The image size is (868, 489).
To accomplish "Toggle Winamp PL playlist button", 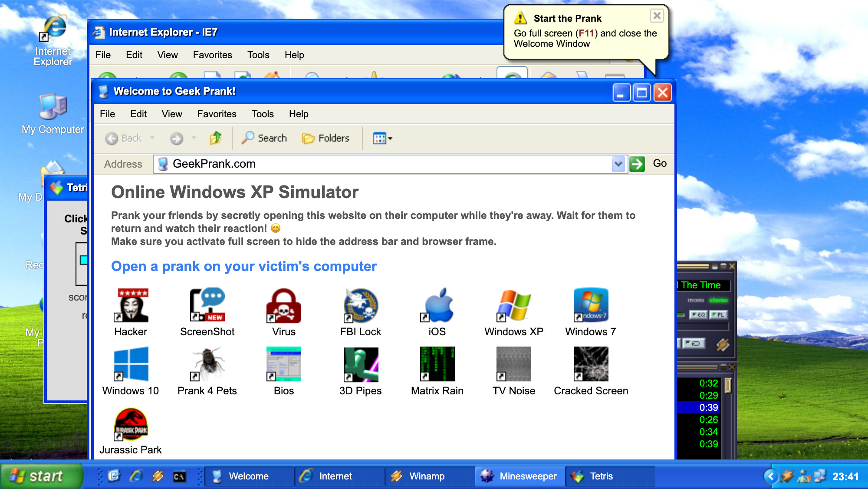I will (718, 315).
